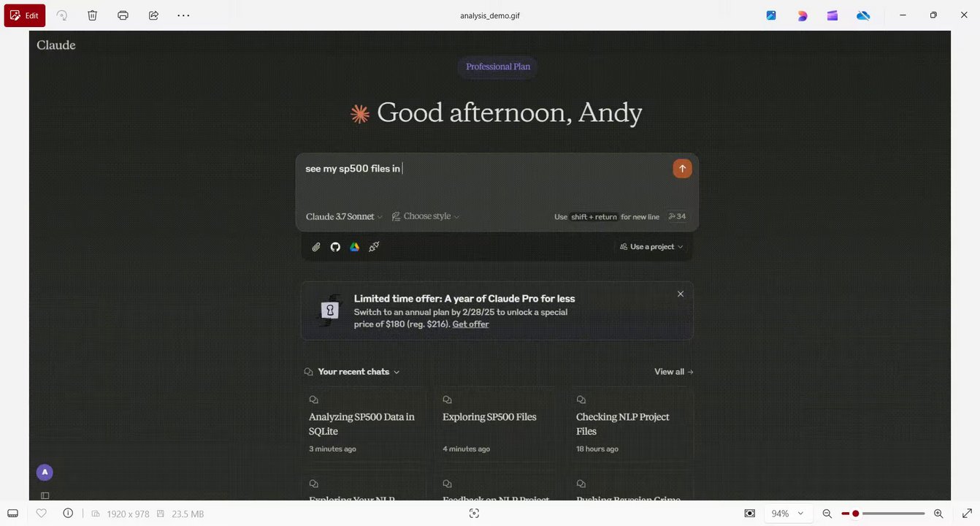
Task: Click the analysis_demo.gif file name title
Action: click(x=490, y=15)
